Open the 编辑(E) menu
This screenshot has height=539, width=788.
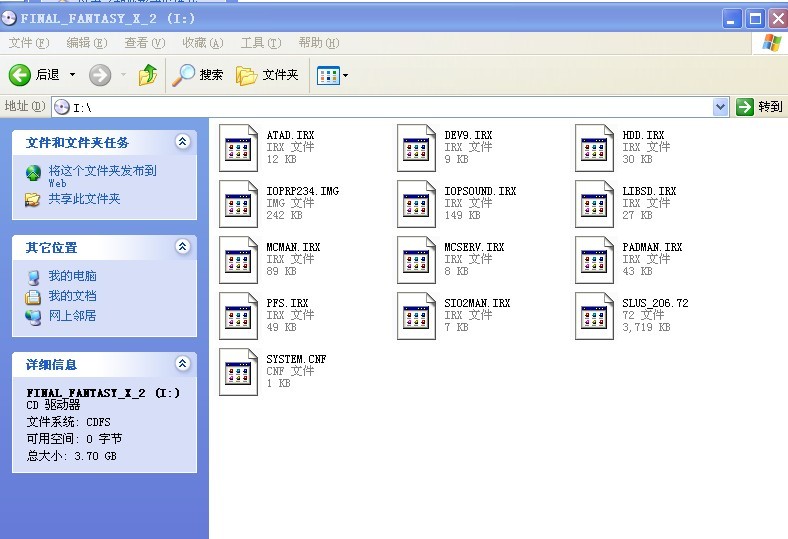tap(86, 43)
